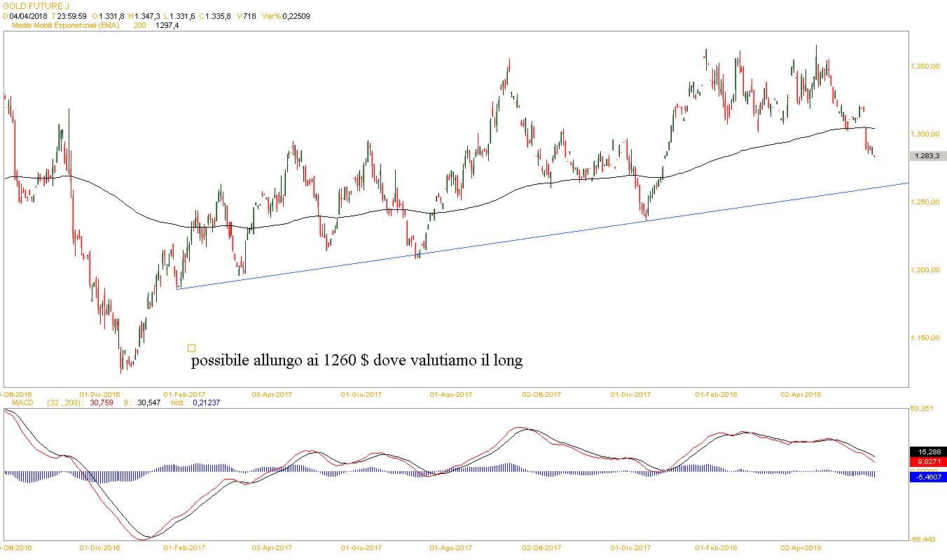947x560 pixels.
Task: Select the close price 1.335,8
Action: [219, 16]
